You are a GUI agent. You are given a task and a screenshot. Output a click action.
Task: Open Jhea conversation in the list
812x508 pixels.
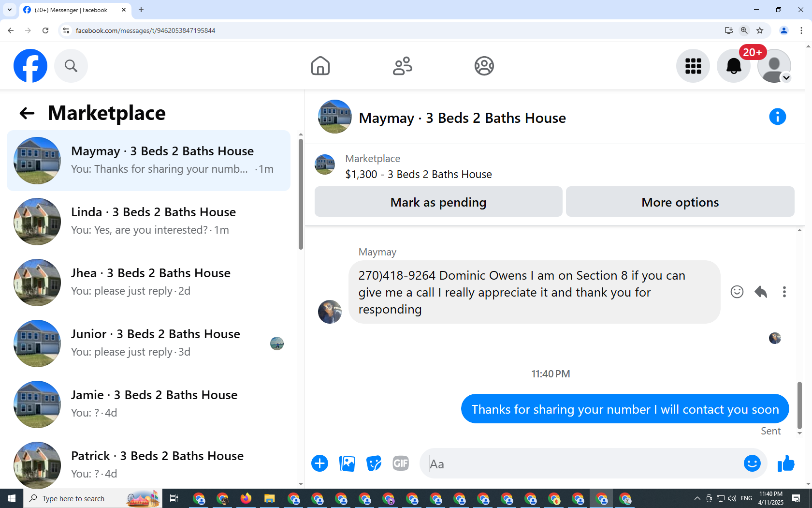coord(149,283)
